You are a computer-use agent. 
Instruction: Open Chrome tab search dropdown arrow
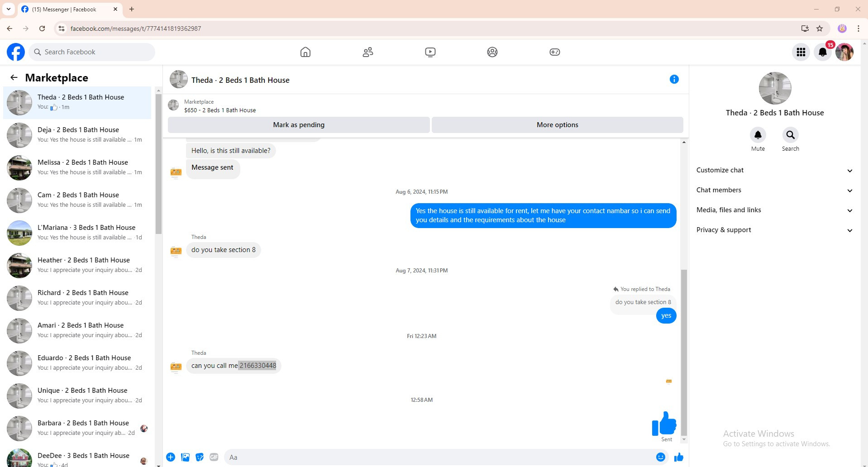9,9
